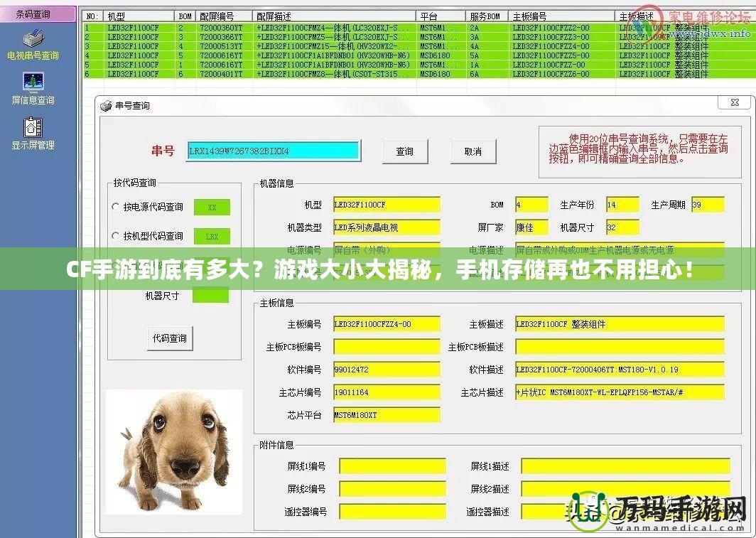Select table cell 72000360YT

click(225, 28)
